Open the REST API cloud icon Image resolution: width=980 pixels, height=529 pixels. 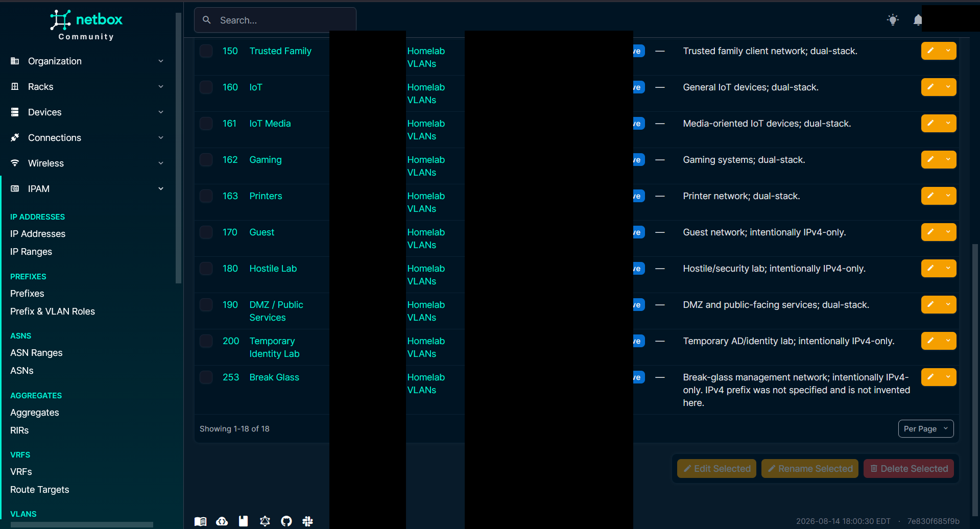coord(222,521)
